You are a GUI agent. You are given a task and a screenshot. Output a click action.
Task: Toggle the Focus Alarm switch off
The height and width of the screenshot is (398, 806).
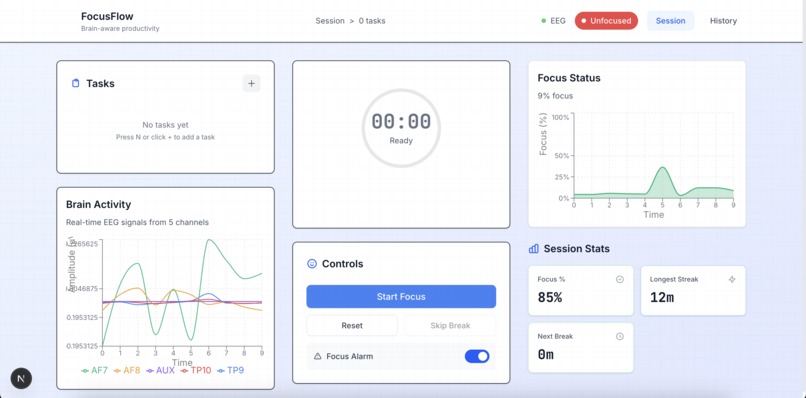[477, 356]
